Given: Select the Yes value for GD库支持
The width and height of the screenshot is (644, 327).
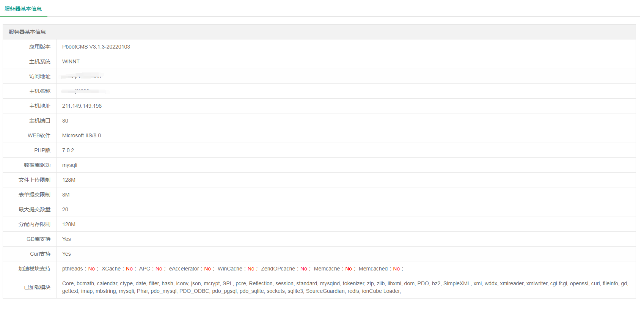Looking at the screenshot, I should pyautogui.click(x=66, y=239).
